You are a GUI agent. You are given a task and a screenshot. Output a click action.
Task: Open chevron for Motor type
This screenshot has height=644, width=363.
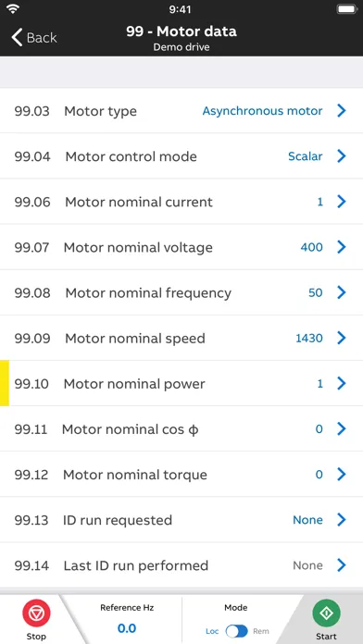coord(342,110)
